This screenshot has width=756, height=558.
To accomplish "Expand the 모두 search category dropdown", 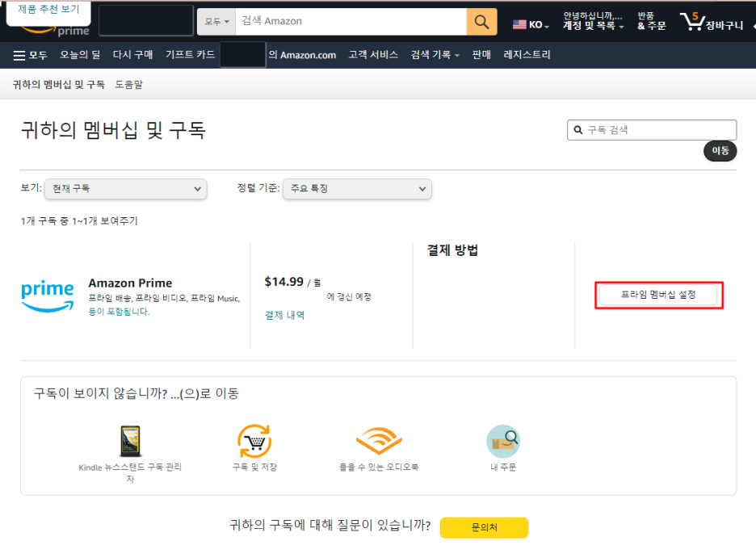I will click(x=216, y=22).
